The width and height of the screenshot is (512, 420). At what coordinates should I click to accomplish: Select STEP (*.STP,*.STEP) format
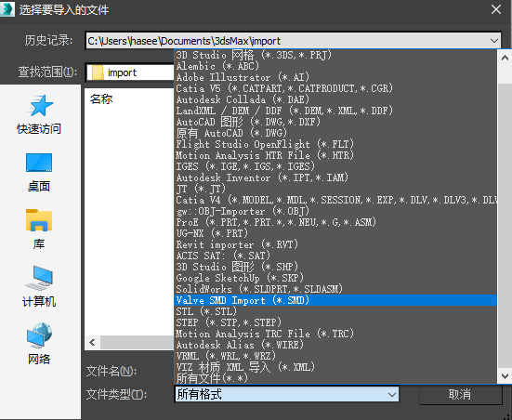tap(335, 322)
